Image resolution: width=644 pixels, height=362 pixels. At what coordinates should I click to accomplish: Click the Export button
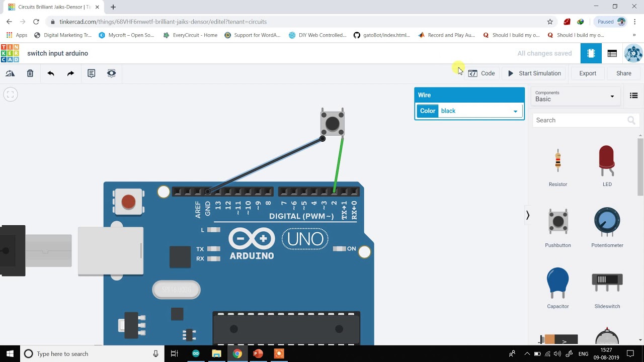pyautogui.click(x=588, y=73)
